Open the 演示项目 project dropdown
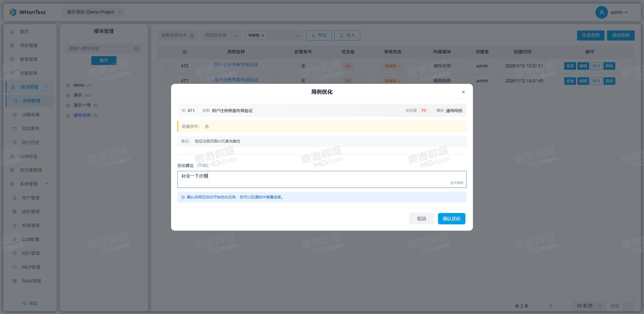The height and width of the screenshot is (314, 644). point(94,12)
